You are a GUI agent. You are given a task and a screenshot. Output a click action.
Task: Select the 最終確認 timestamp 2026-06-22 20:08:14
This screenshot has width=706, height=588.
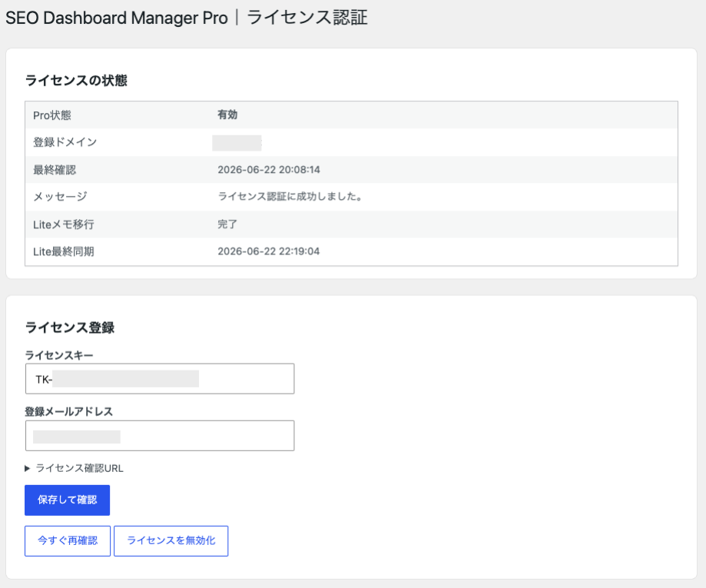269,170
